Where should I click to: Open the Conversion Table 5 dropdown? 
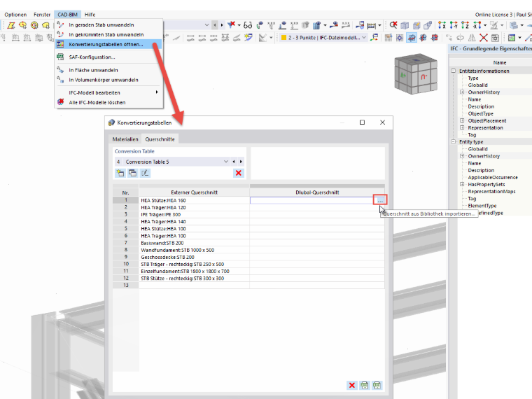[x=226, y=162]
